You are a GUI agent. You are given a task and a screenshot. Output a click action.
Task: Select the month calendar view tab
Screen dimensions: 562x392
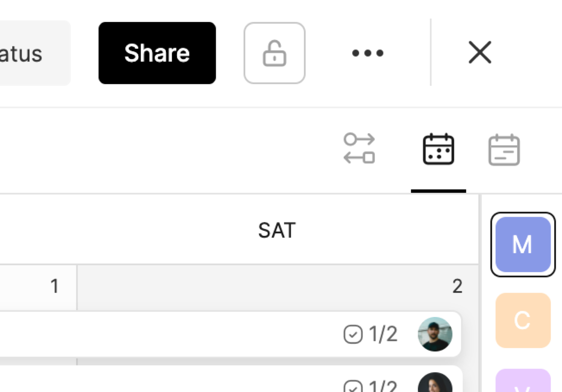pos(438,149)
